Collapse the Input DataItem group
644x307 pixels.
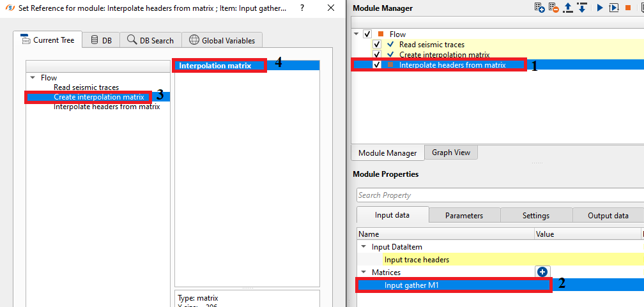pyautogui.click(x=364, y=247)
